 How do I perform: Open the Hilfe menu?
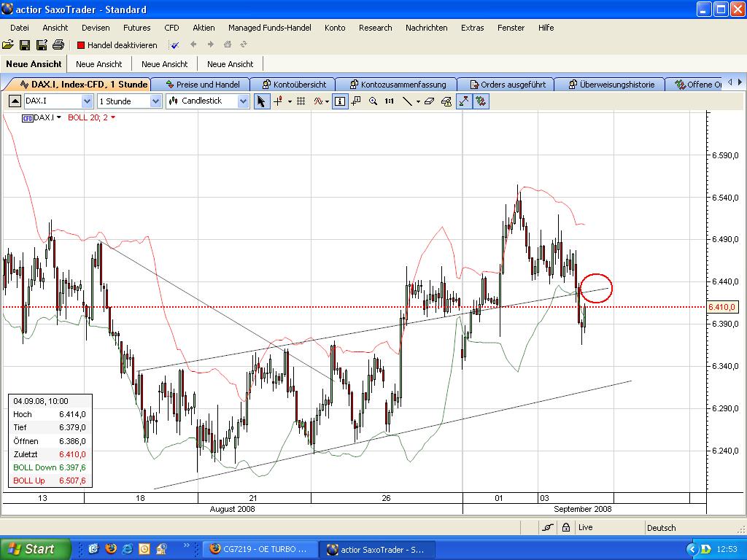(546, 28)
